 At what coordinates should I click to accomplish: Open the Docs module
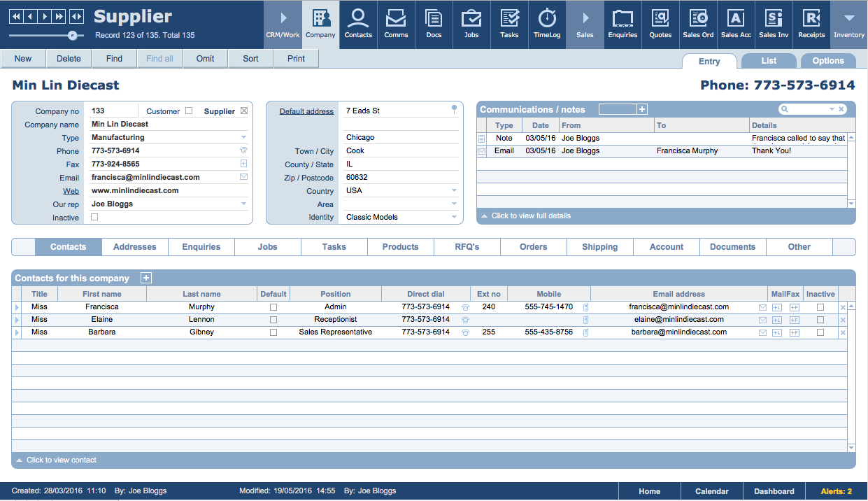434,24
